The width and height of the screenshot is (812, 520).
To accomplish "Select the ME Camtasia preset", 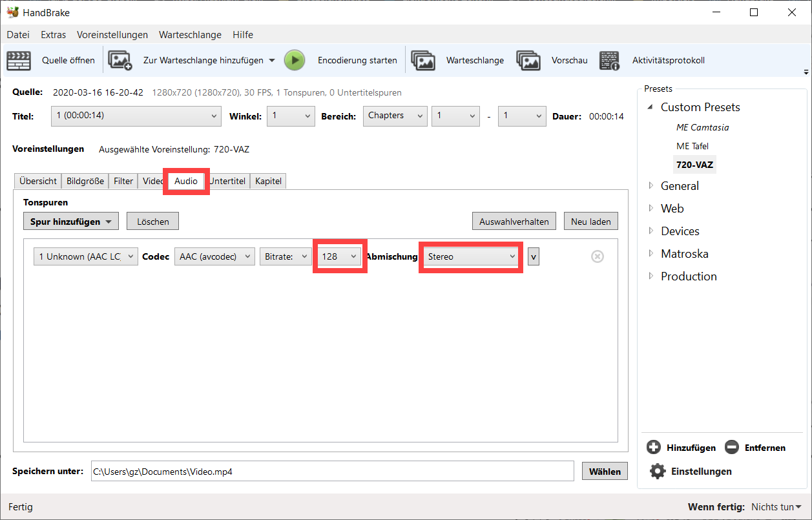I will 702,127.
